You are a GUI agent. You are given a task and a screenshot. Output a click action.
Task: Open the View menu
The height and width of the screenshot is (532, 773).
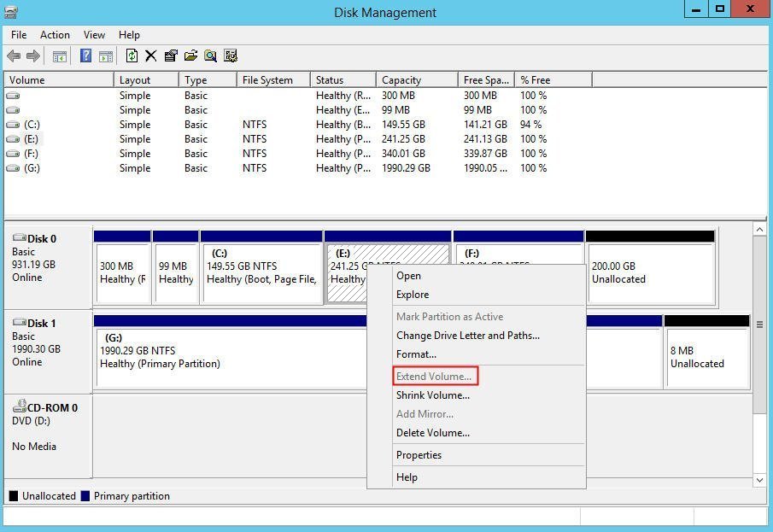pyautogui.click(x=94, y=35)
